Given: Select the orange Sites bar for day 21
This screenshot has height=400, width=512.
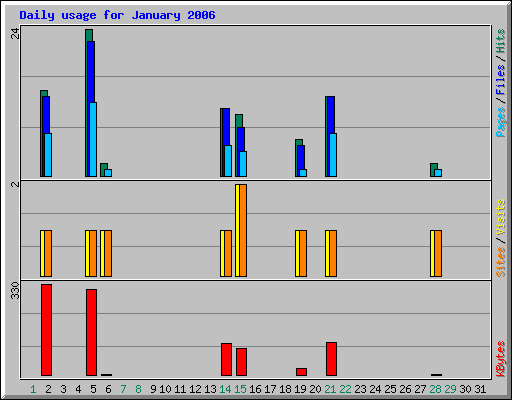Looking at the screenshot, I should pyautogui.click(x=333, y=253).
